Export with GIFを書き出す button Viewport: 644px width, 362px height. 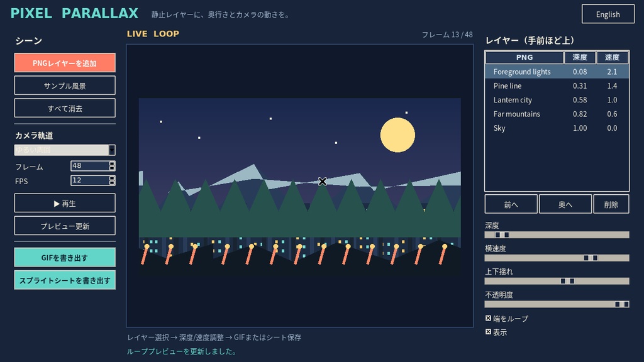[x=65, y=257]
